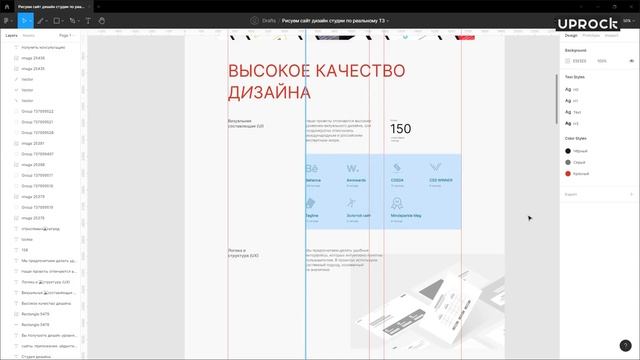The width and height of the screenshot is (640, 360).
Task: Go to the Figma home icon
Action: 7,7
